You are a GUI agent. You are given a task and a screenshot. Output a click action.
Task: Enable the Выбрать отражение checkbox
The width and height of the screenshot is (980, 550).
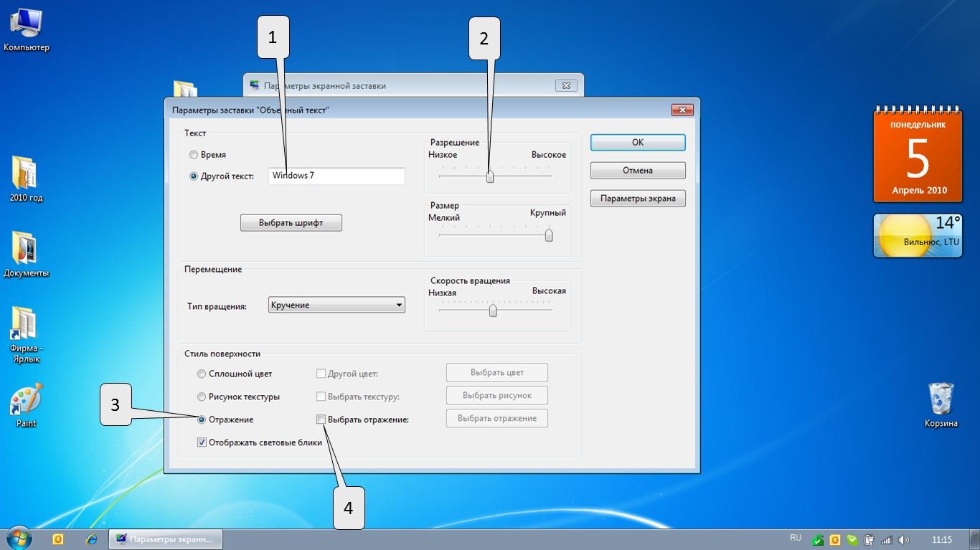(321, 419)
